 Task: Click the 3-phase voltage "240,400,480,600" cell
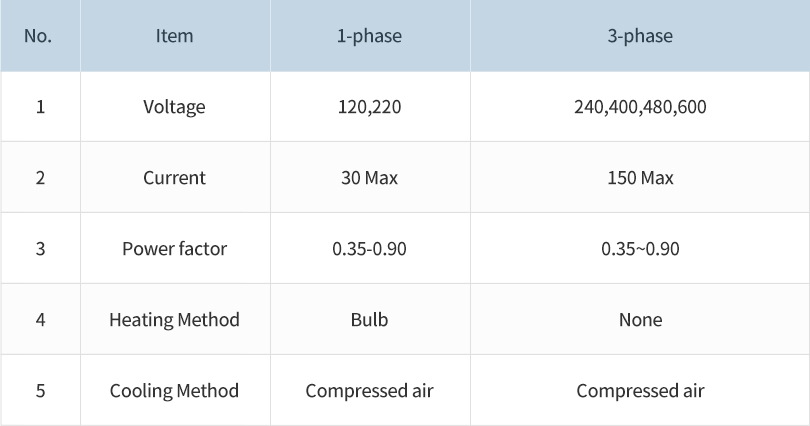[x=640, y=107]
